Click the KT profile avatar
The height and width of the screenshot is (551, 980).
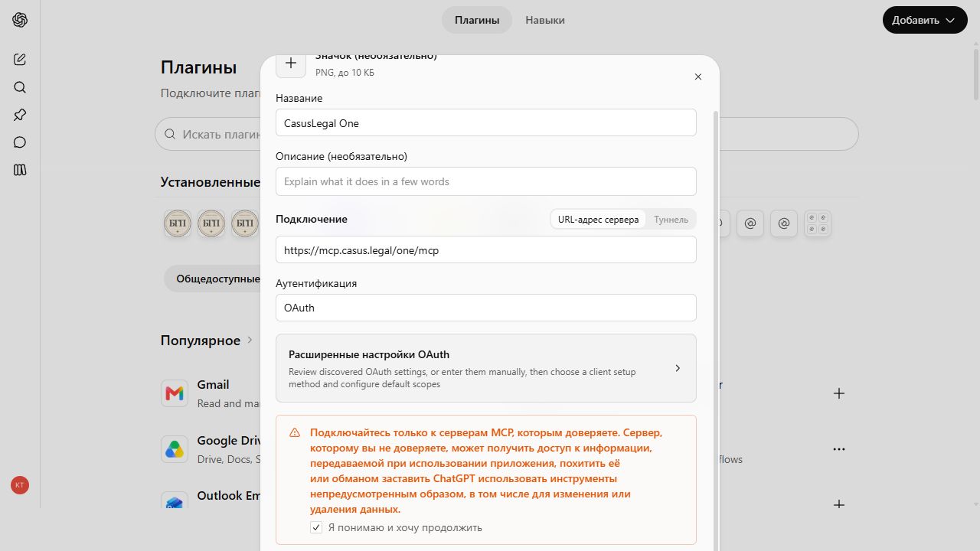pos(20,485)
